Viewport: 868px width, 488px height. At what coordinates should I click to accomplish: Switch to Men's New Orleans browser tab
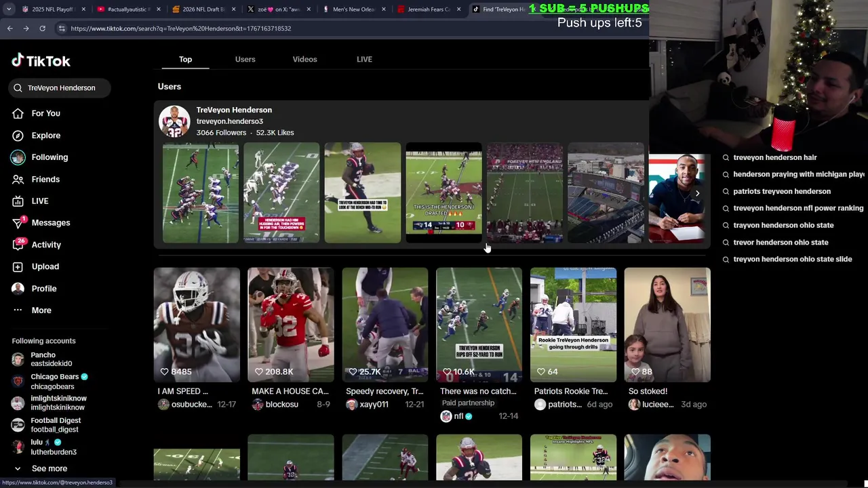coord(353,9)
